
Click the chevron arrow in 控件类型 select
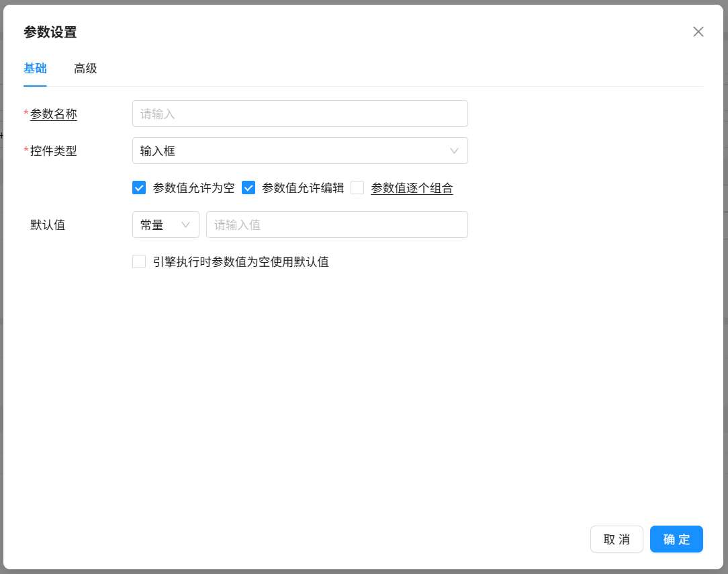click(454, 151)
